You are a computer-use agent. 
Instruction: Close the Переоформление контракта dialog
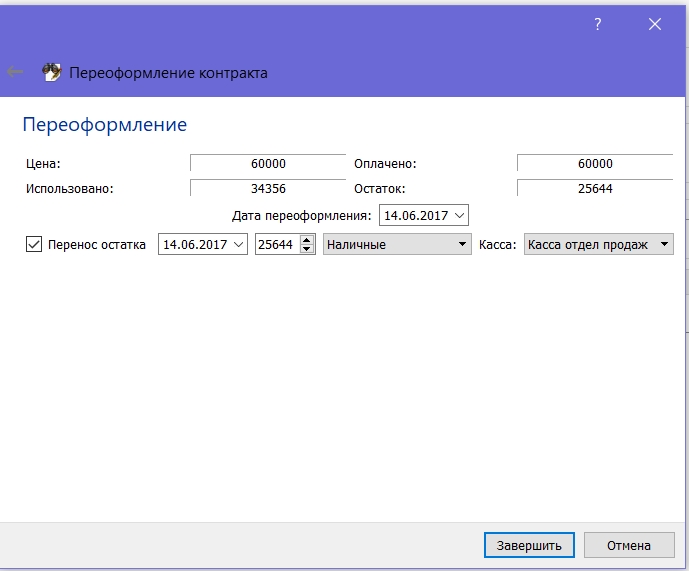pyautogui.click(x=655, y=24)
